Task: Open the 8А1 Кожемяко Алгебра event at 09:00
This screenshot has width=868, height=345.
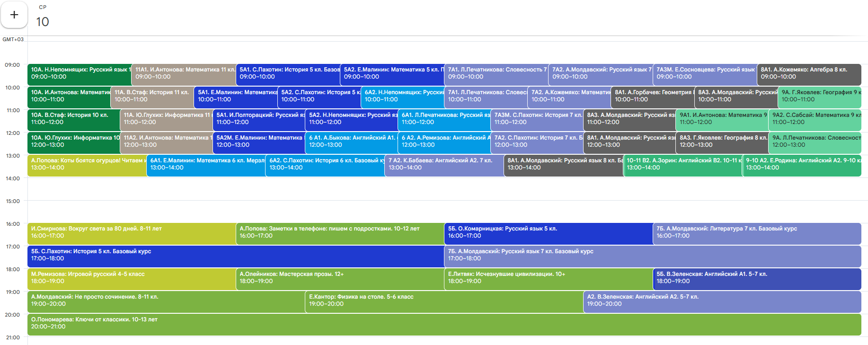Action: point(808,73)
